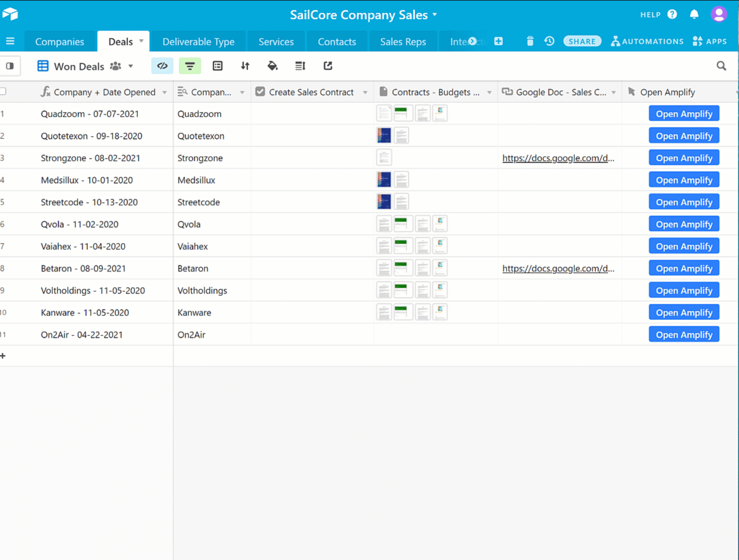
Task: Click the hide fields icon
Action: click(162, 66)
